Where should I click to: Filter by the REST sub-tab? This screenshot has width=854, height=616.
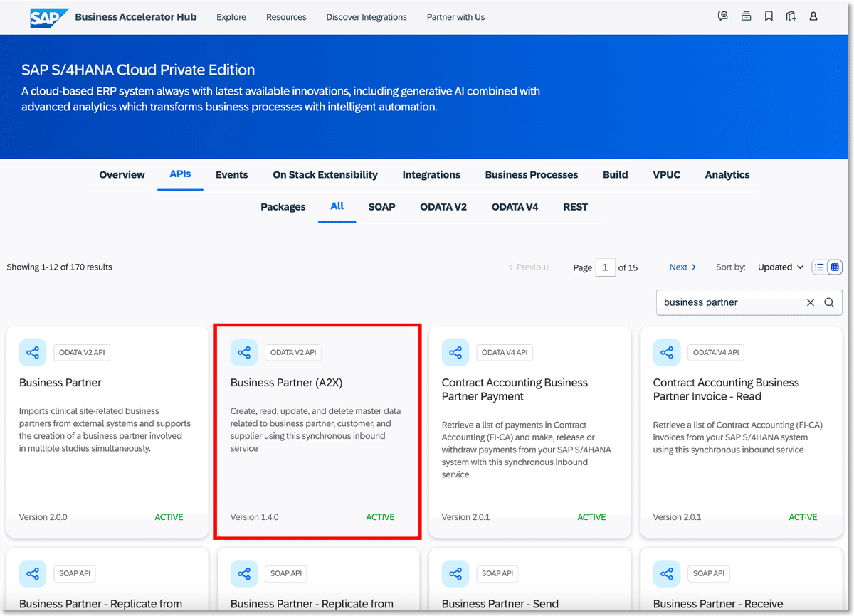576,207
